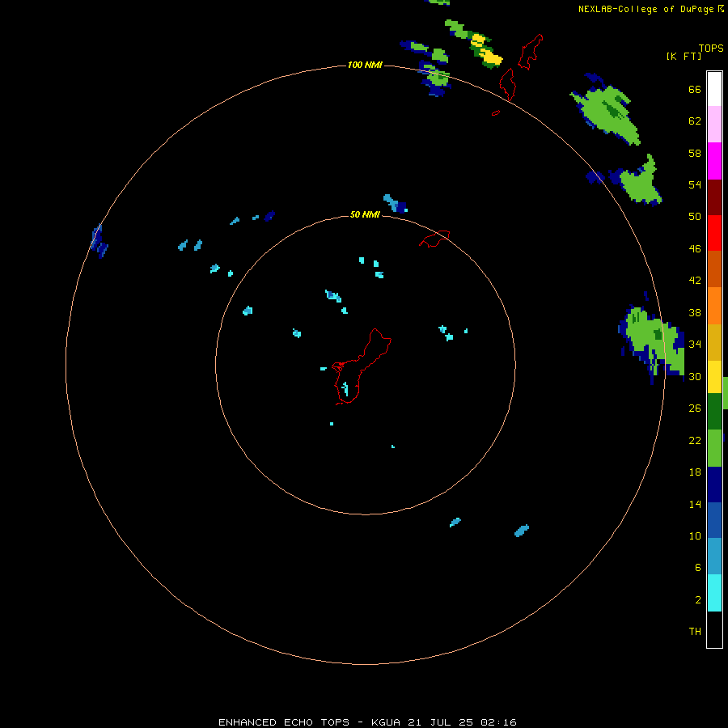Image resolution: width=728 pixels, height=728 pixels.
Task: Click the 6 legend value
Action: [697, 568]
